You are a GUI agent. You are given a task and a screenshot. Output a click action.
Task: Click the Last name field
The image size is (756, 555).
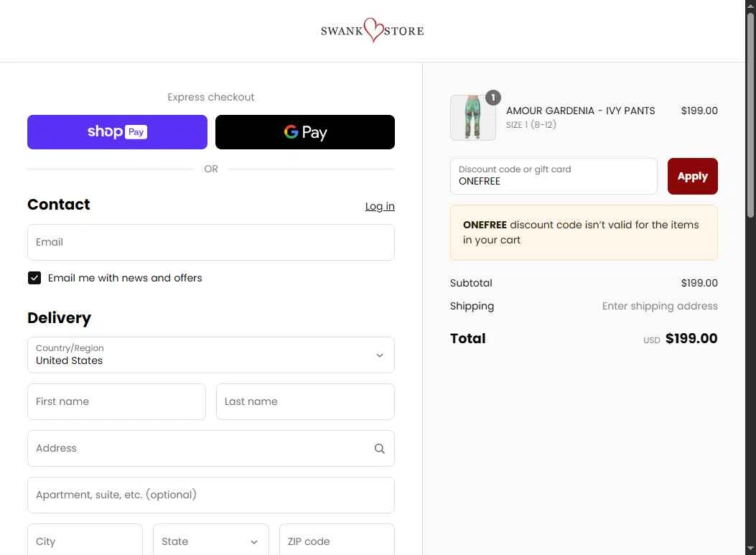click(306, 401)
